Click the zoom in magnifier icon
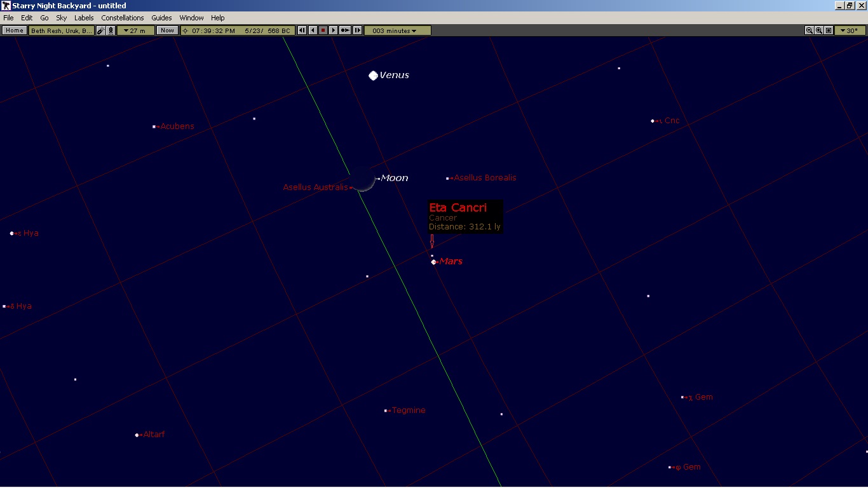This screenshot has width=868, height=488. click(x=819, y=30)
